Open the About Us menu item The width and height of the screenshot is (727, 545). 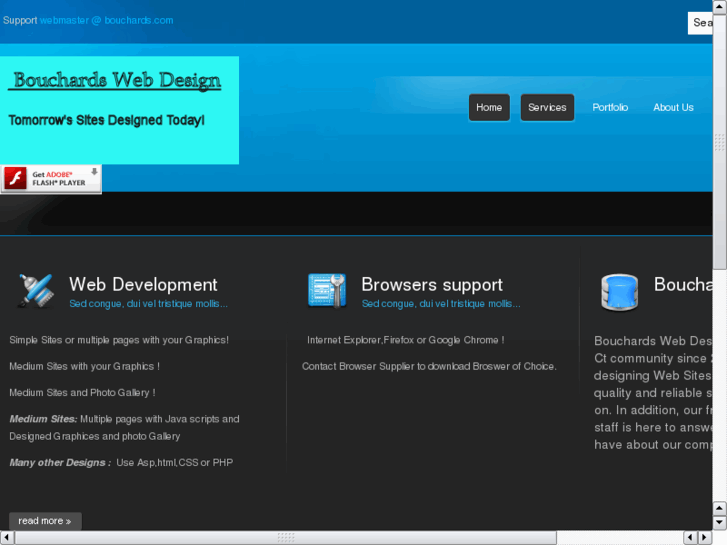673,108
